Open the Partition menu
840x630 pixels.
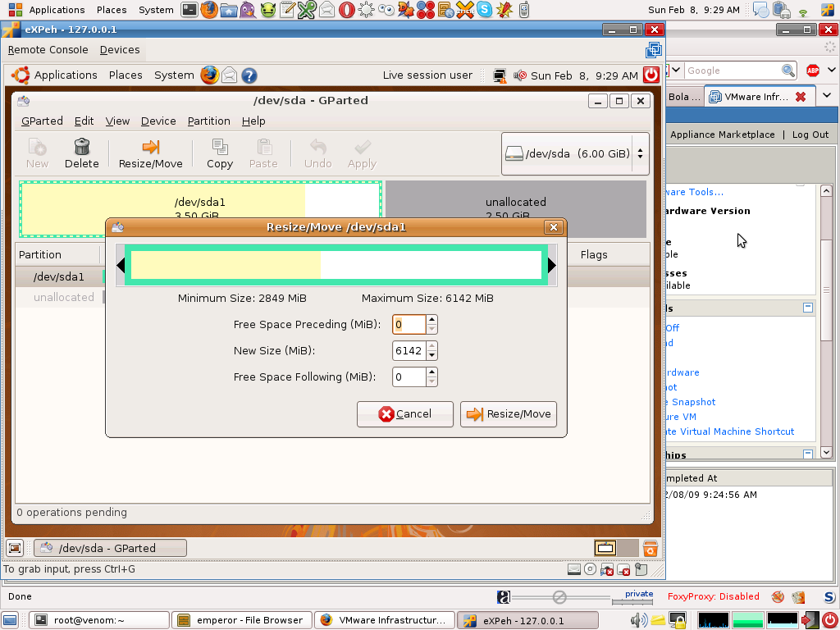(209, 121)
